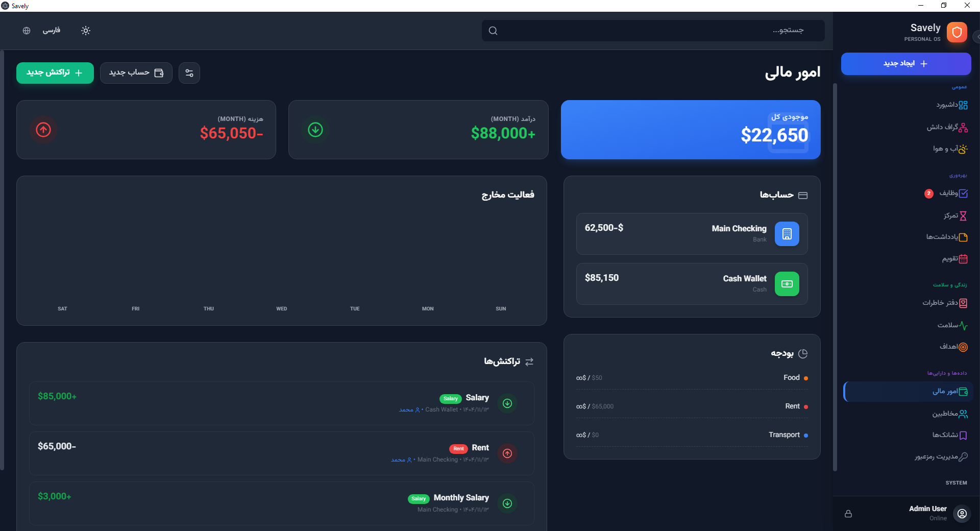Click the globe language icon

click(x=27, y=31)
